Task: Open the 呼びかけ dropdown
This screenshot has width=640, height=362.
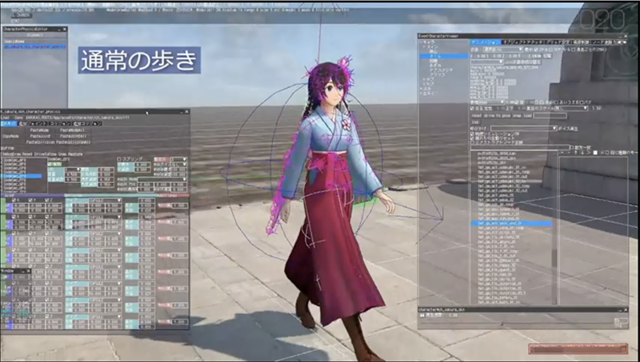Action: [524, 128]
